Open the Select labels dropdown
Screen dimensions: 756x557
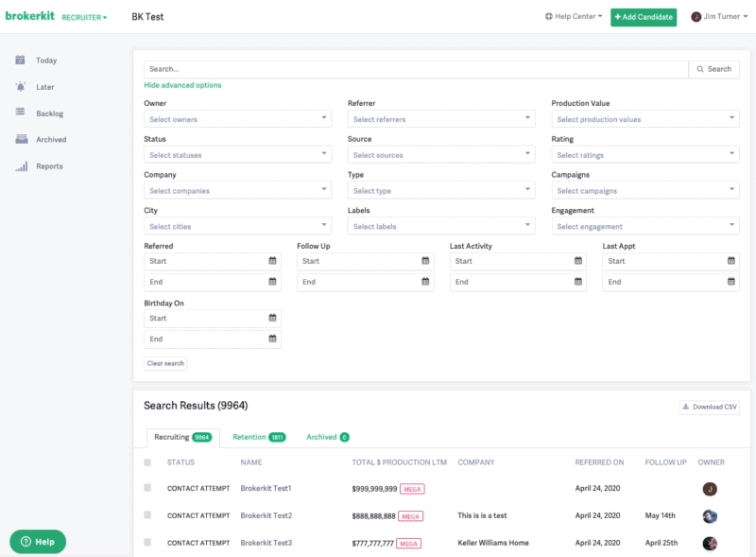pyautogui.click(x=441, y=226)
